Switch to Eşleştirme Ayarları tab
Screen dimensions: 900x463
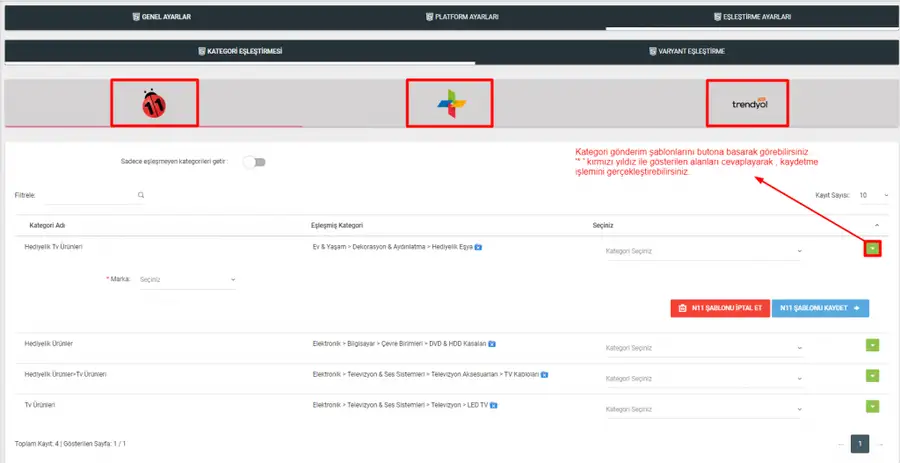point(752,17)
